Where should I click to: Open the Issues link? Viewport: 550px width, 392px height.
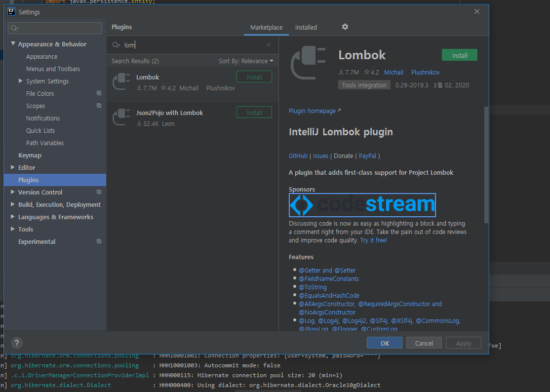pyautogui.click(x=320, y=156)
